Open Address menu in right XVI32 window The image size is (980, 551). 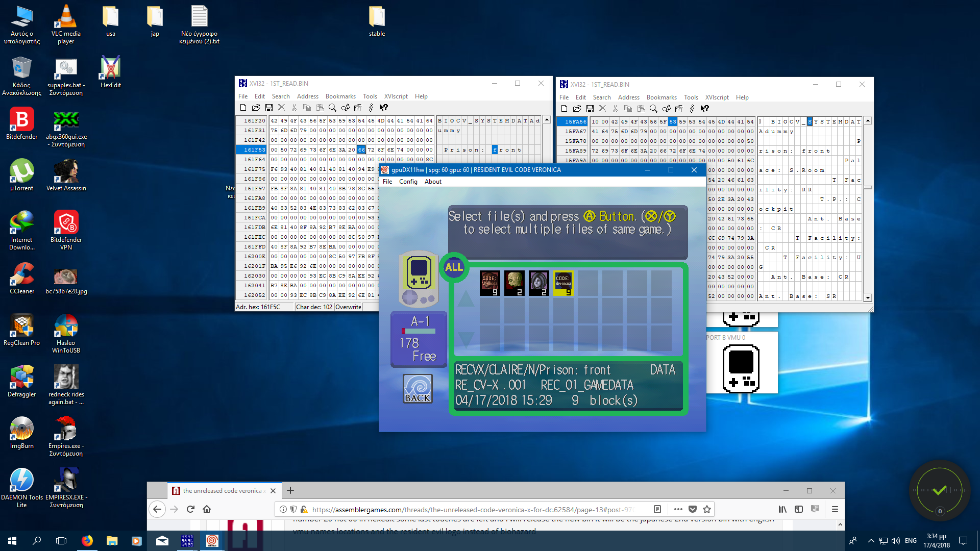(x=628, y=97)
